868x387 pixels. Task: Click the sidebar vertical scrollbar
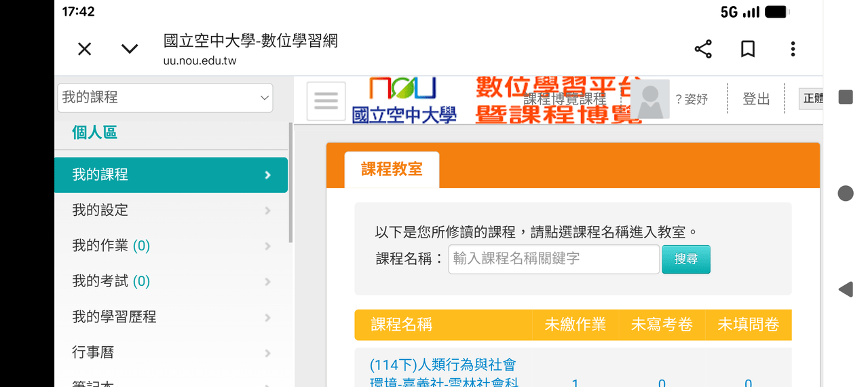[291, 183]
